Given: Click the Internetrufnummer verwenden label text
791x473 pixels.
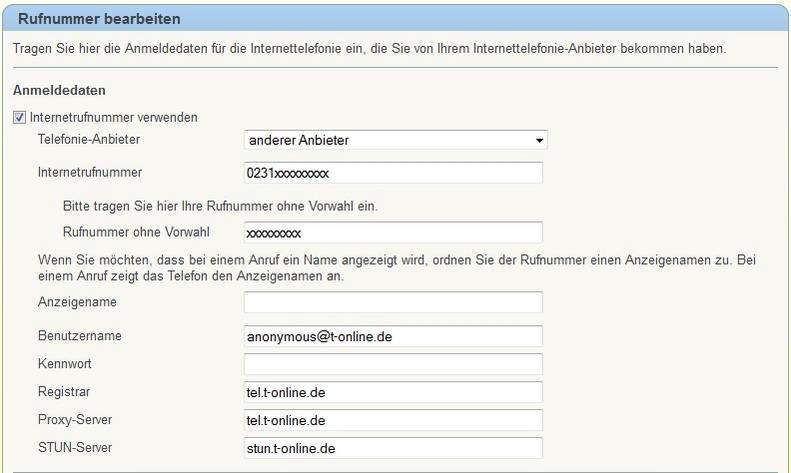Looking at the screenshot, I should (x=114, y=117).
